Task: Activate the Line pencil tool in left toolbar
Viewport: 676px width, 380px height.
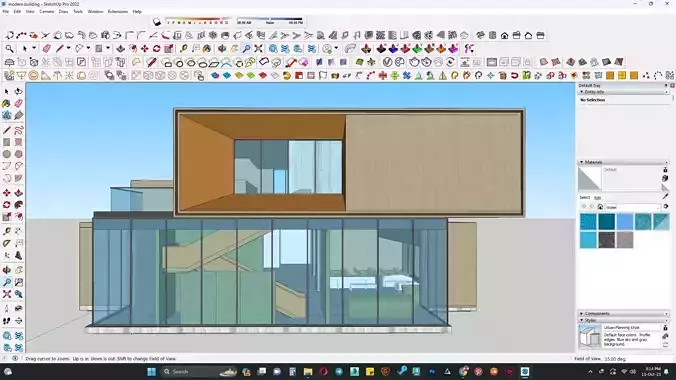Action: point(6,130)
